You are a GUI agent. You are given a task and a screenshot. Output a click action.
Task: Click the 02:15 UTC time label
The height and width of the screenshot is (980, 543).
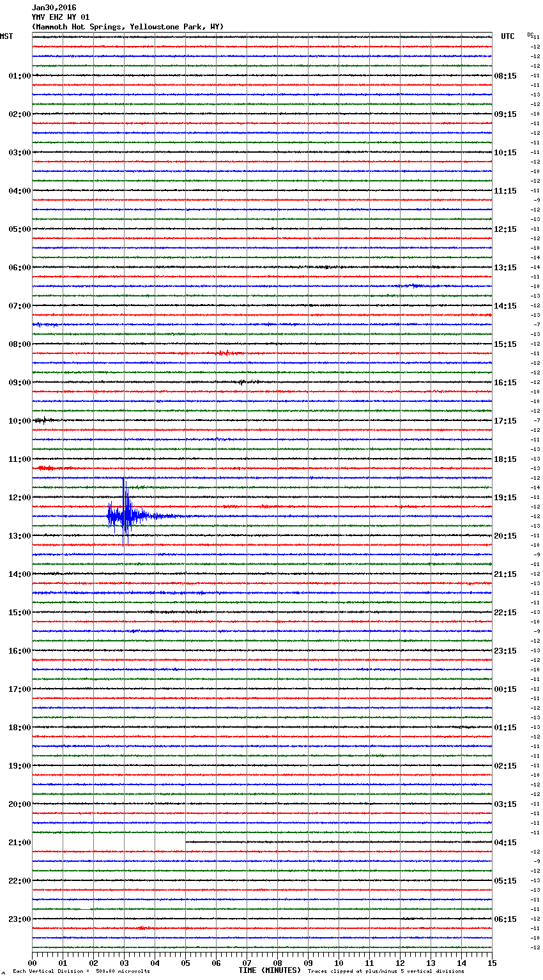(505, 766)
